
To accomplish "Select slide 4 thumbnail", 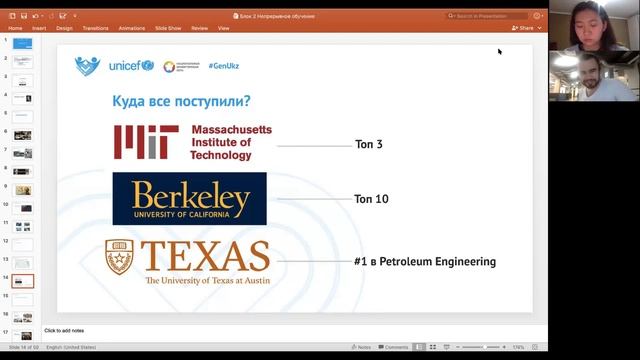I will pos(22,98).
